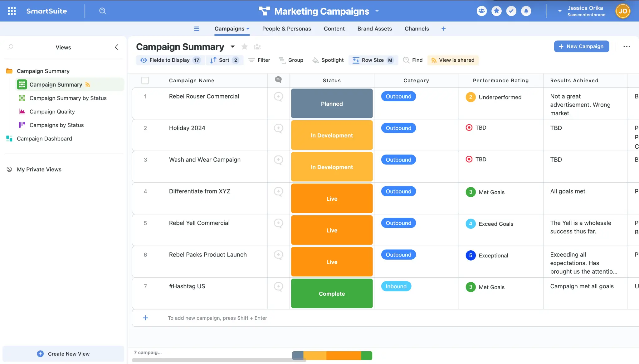Open Campaign Dashboard in sidebar
This screenshot has height=364, width=639.
click(44, 139)
